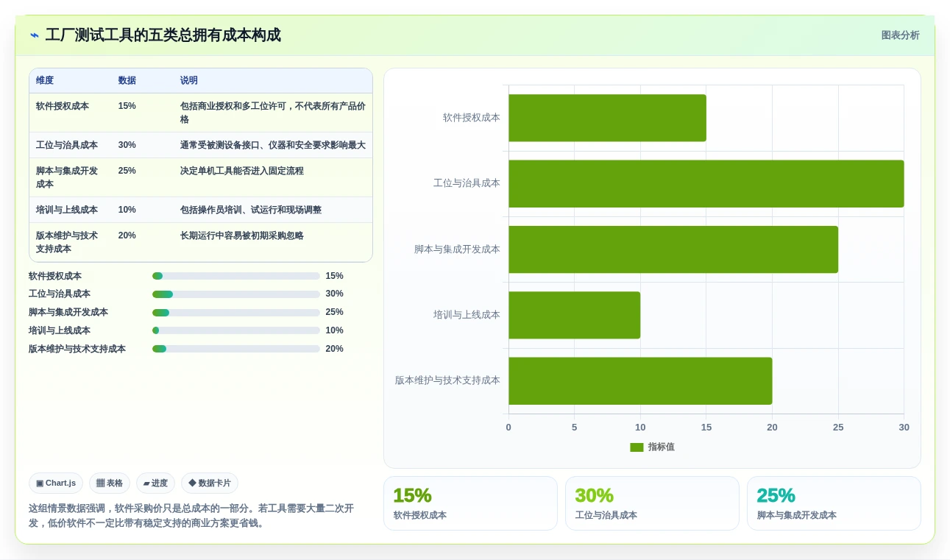Screen dimensions: 950x560
Task: Click the 维度 column header
Action: 45,81
